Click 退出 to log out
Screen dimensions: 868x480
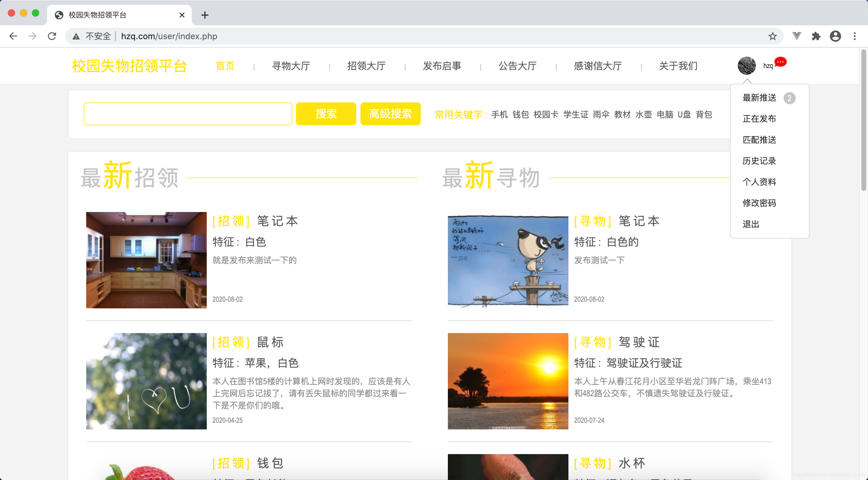click(751, 224)
